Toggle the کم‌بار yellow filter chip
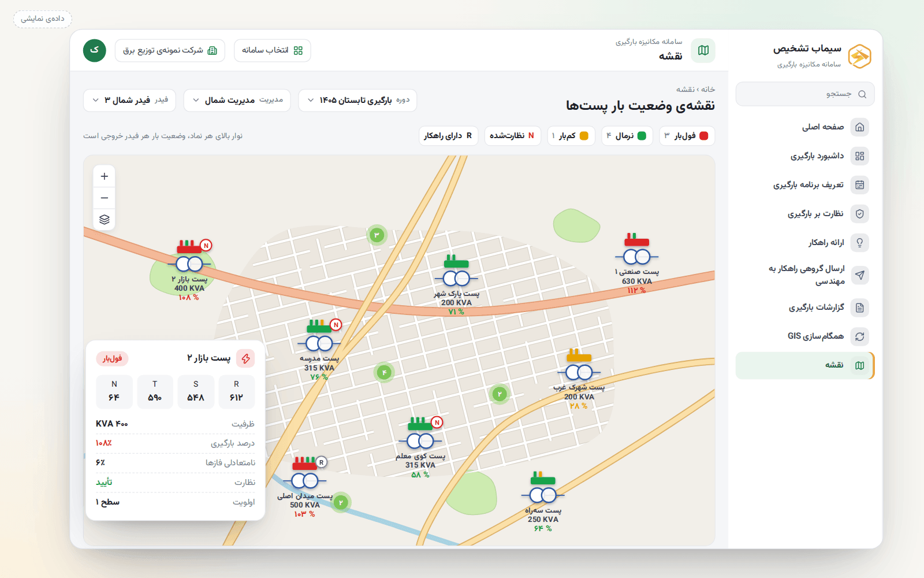The width and height of the screenshot is (924, 578). tap(571, 136)
